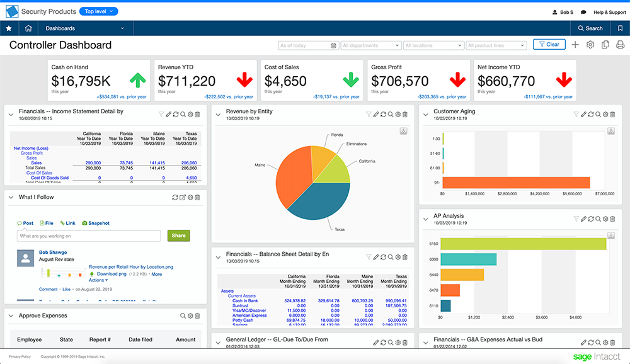Collapse the Revenue by Entity panel chevron
This screenshot has width=630, height=364.
217,114
